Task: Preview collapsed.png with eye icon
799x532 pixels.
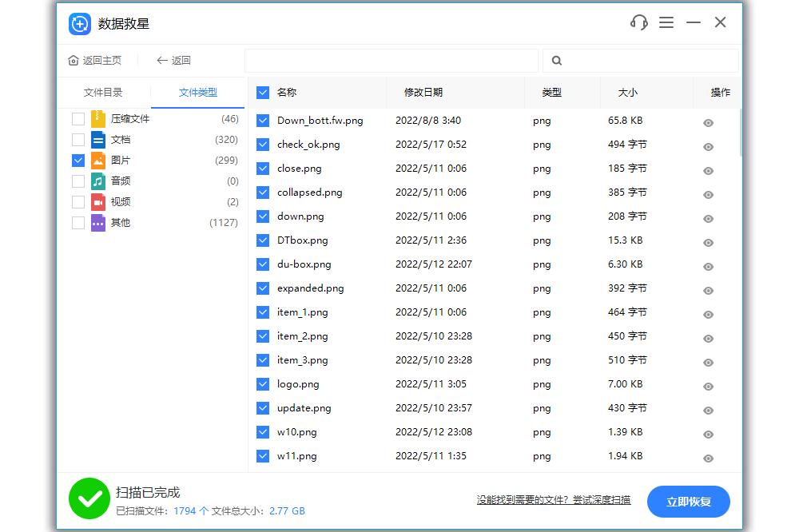Action: click(x=708, y=195)
